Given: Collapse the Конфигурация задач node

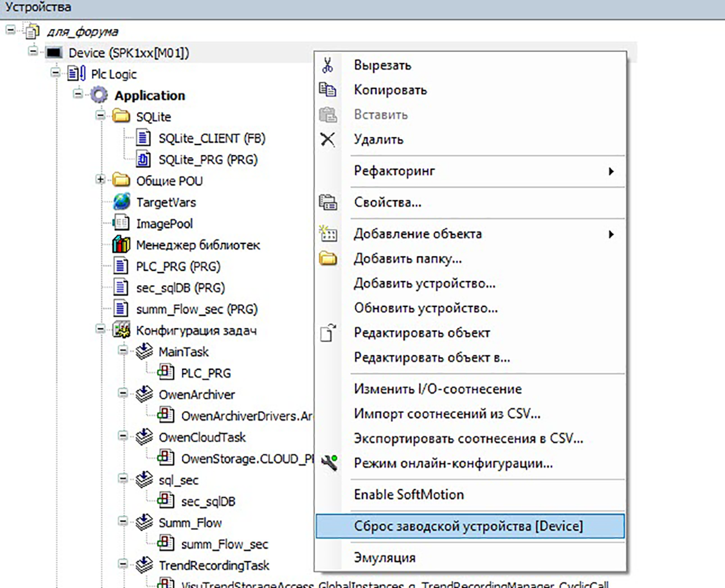Looking at the screenshot, I should pyautogui.click(x=100, y=330).
